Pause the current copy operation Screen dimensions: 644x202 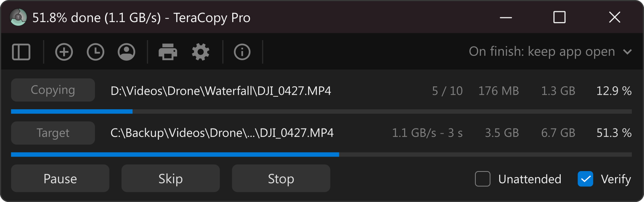click(60, 178)
